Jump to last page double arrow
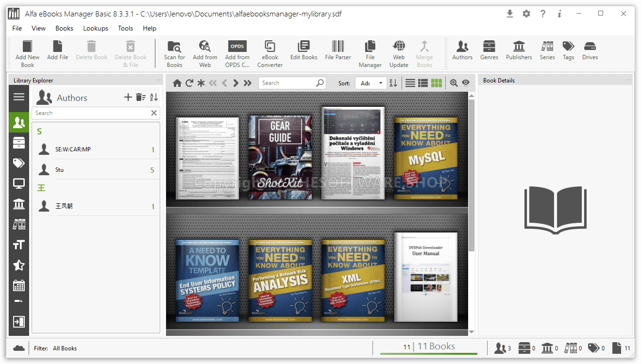641x364 pixels. coord(248,83)
